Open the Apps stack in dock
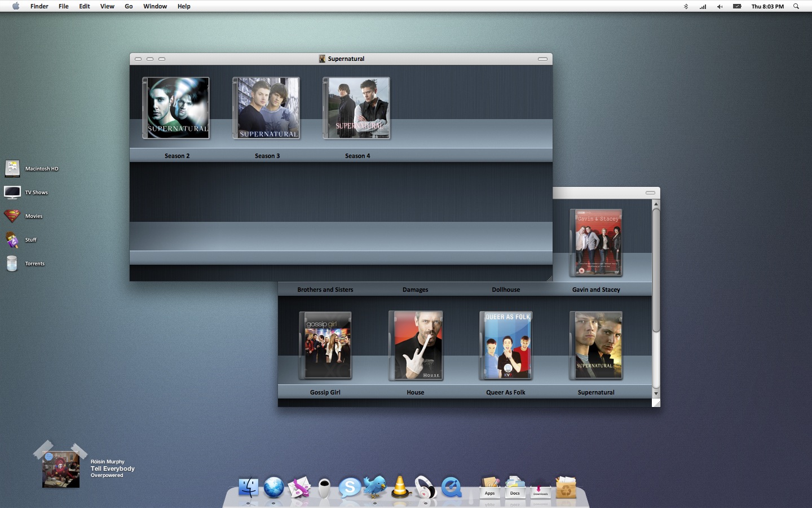The image size is (812, 508). [x=489, y=487]
